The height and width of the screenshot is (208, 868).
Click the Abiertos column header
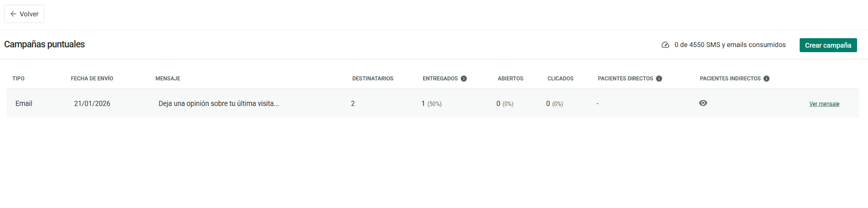(x=510, y=79)
